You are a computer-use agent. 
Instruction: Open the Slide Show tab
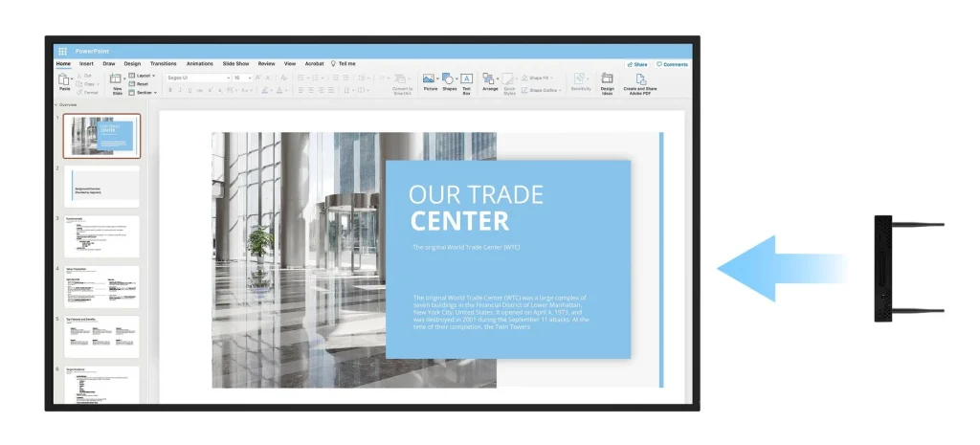coord(235,64)
